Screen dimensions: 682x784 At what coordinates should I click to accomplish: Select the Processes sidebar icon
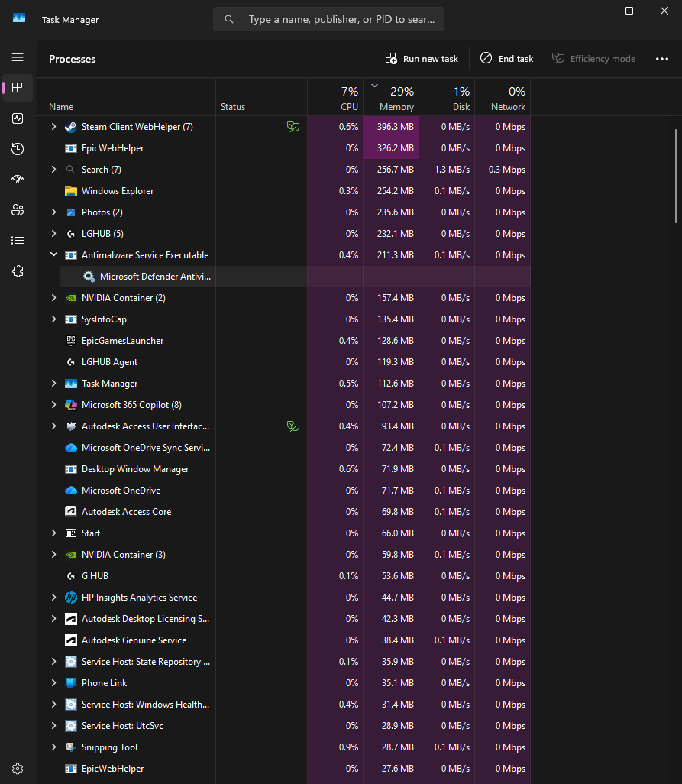(x=18, y=88)
